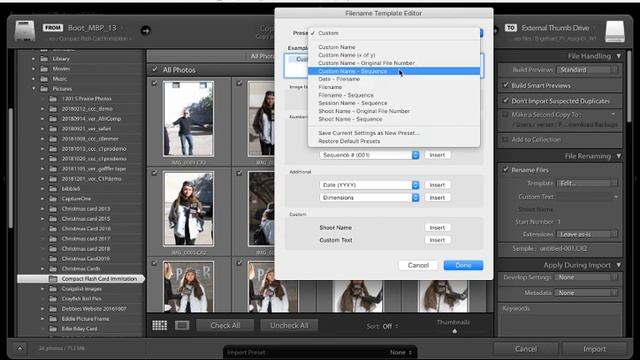Click the Uncheck All button

click(289, 325)
